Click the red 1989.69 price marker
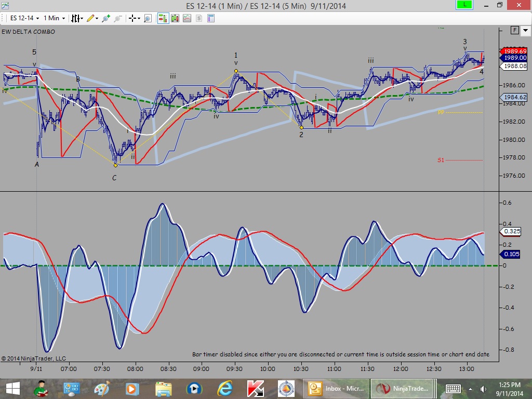532x399 pixels. [514, 51]
